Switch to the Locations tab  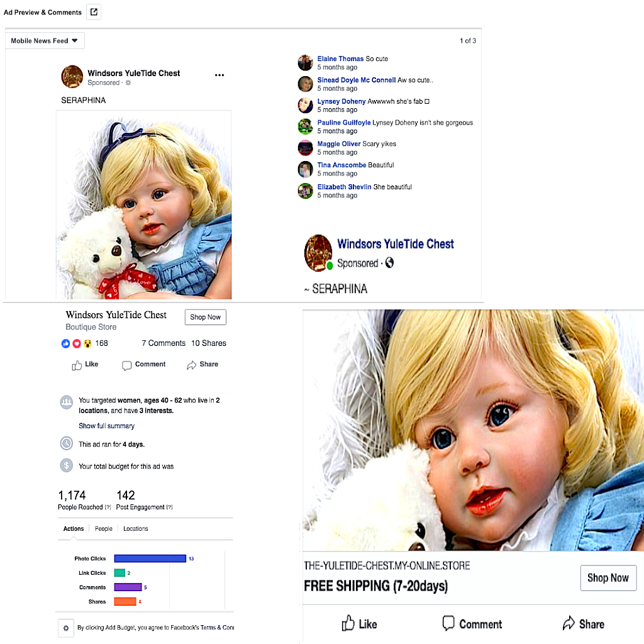pos(136,528)
